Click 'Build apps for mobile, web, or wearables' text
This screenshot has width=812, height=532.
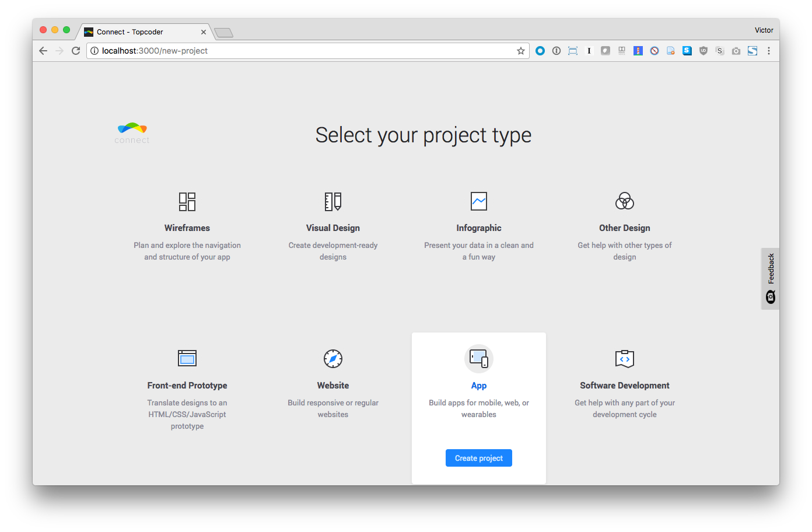click(x=479, y=408)
